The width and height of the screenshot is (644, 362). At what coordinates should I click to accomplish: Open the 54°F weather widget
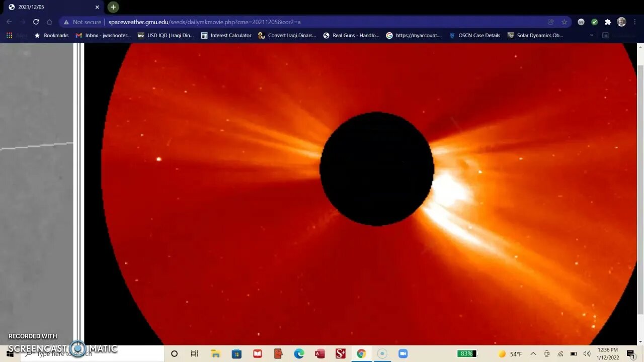pos(510,354)
